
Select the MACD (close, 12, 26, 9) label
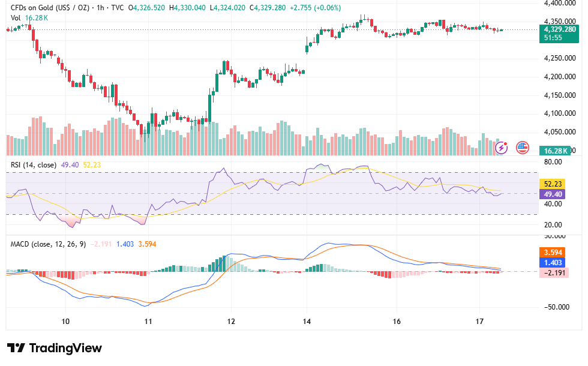pyautogui.click(x=48, y=244)
